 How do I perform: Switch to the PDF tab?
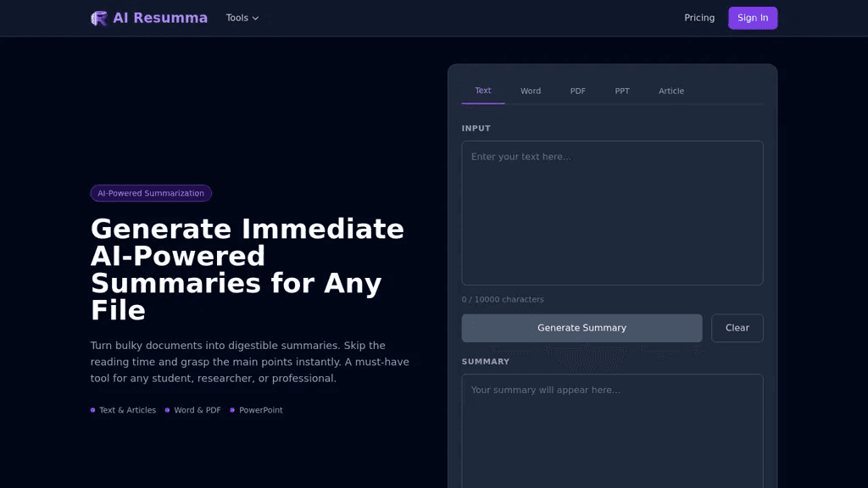pos(577,91)
